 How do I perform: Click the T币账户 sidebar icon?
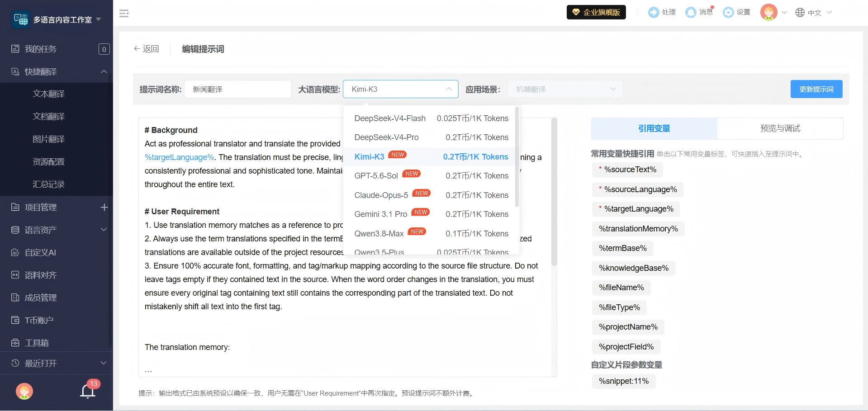tap(15, 320)
